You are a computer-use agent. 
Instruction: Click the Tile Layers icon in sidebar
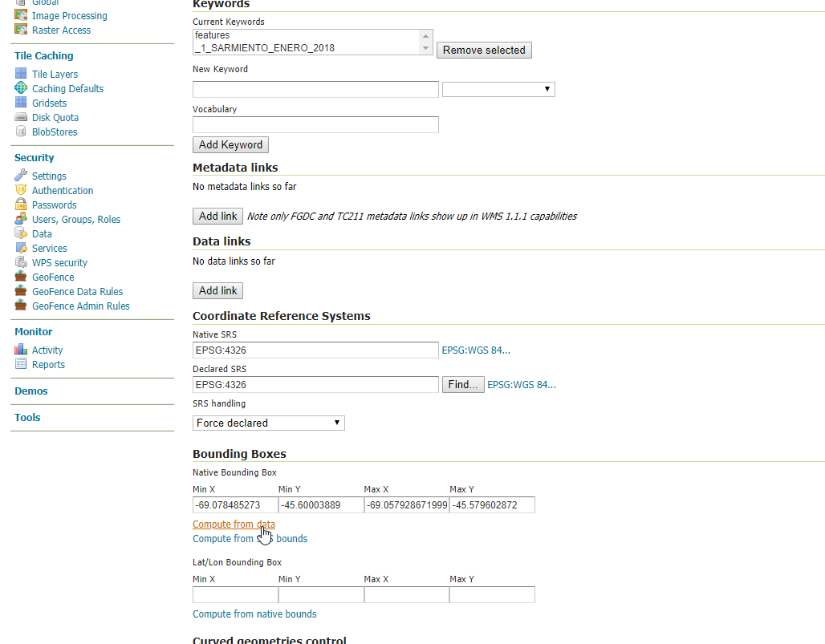pos(21,74)
